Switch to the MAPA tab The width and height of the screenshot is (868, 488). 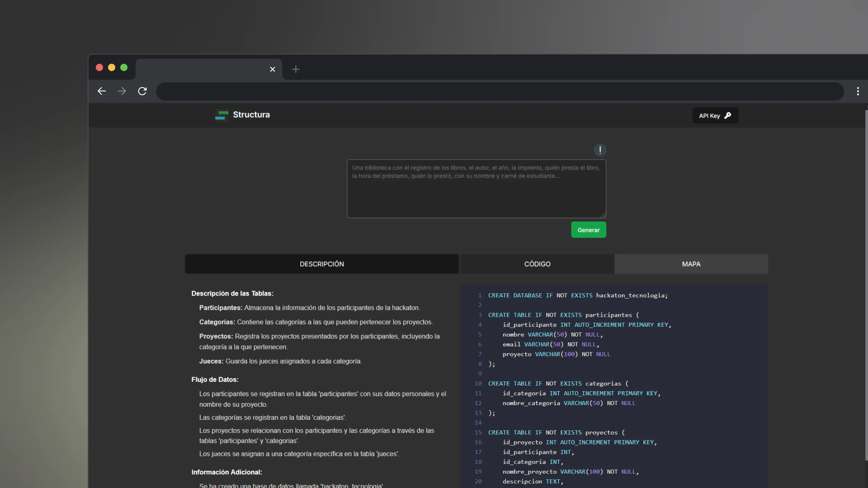click(x=691, y=263)
